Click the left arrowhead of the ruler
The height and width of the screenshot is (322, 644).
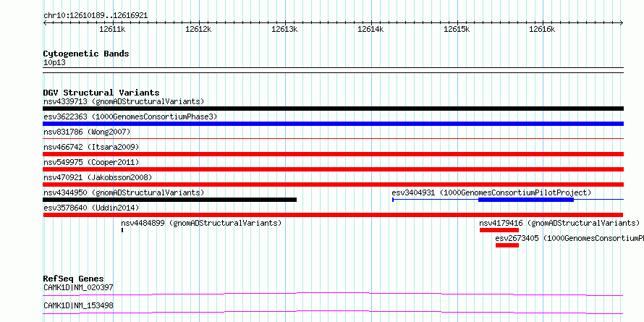45,22
